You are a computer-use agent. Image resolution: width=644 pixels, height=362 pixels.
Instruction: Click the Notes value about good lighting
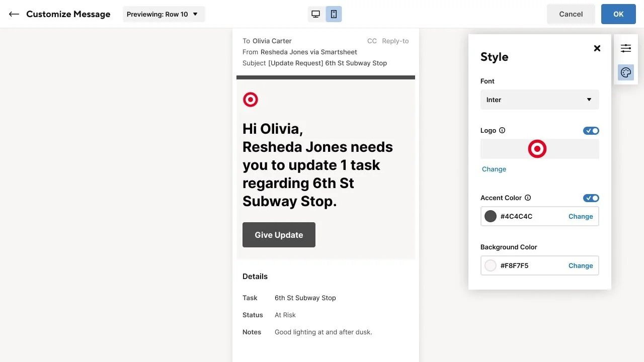click(x=324, y=332)
